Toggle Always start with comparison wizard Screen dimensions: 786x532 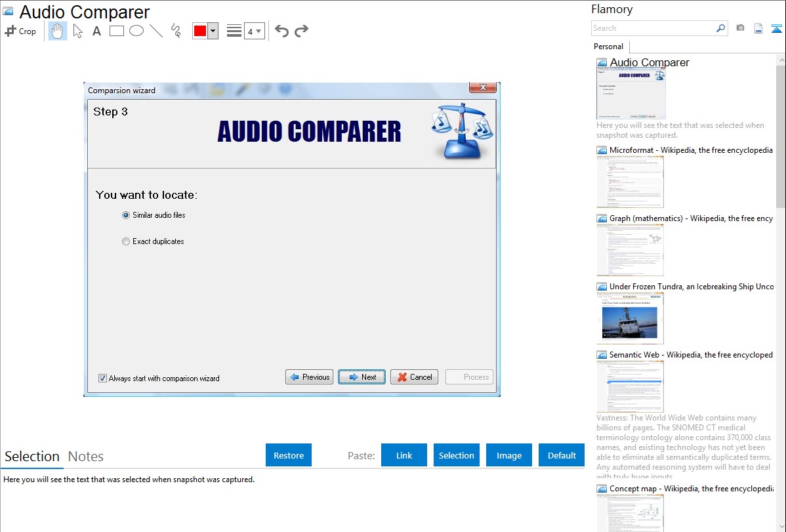(159, 378)
